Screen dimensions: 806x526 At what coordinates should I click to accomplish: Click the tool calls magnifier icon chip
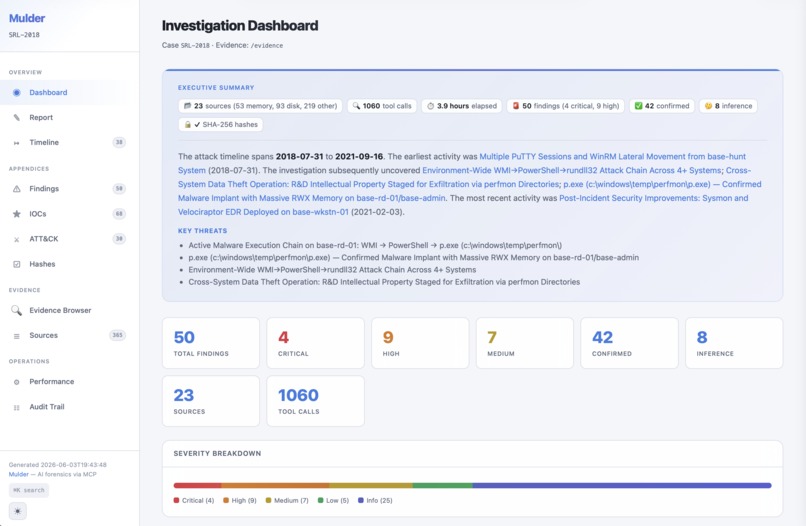coord(356,106)
